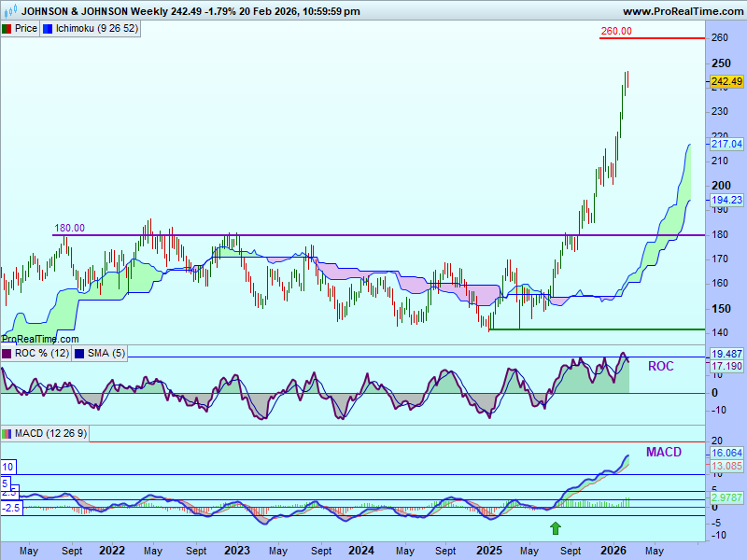This screenshot has height=560, width=747.
Task: Click the green up arrow on MACD panel
Action: [556, 528]
